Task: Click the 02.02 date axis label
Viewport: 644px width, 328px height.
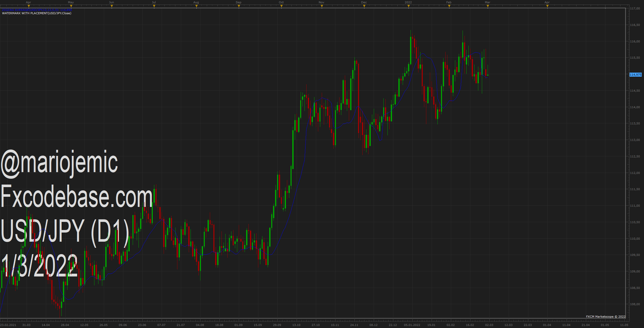Action: [x=451, y=325]
